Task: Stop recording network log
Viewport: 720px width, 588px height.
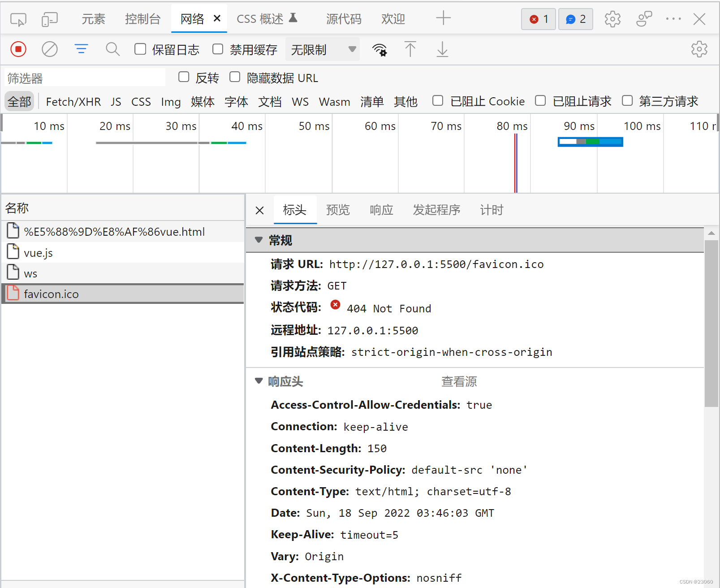Action: (18, 49)
